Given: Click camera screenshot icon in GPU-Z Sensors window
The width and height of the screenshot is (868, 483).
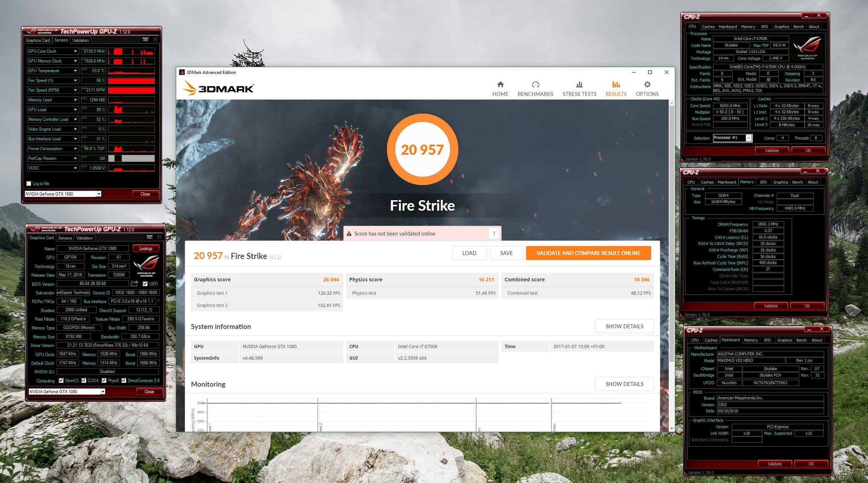Looking at the screenshot, I should [145, 40].
